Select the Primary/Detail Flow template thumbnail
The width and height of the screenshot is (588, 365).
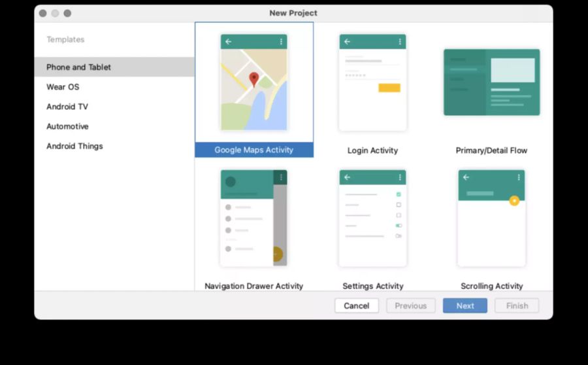(491, 82)
